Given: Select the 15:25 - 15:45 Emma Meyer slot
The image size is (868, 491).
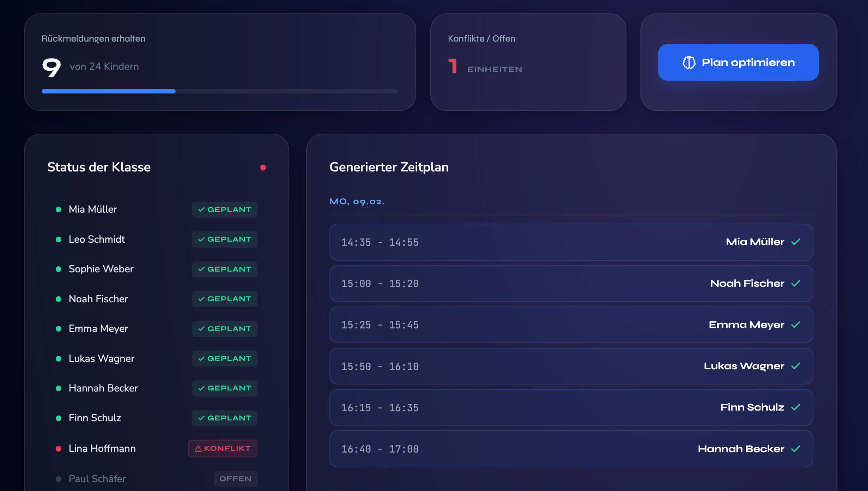Looking at the screenshot, I should 571,325.
